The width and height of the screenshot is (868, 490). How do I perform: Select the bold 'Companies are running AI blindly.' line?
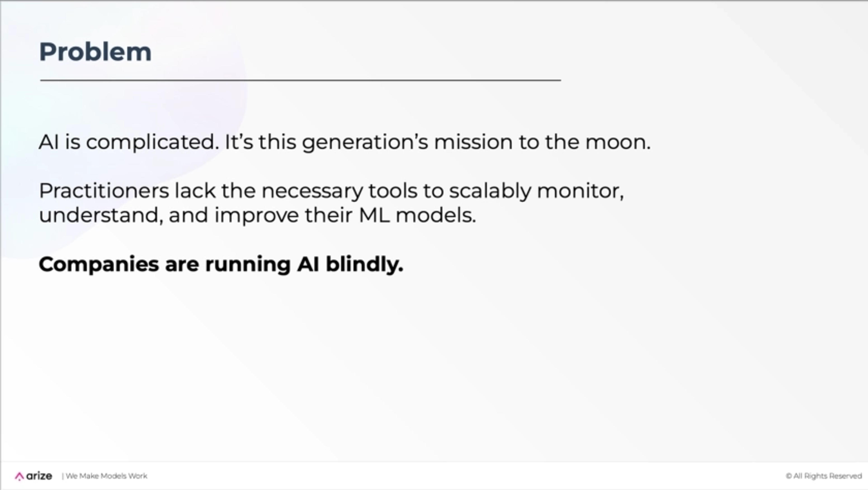(221, 265)
